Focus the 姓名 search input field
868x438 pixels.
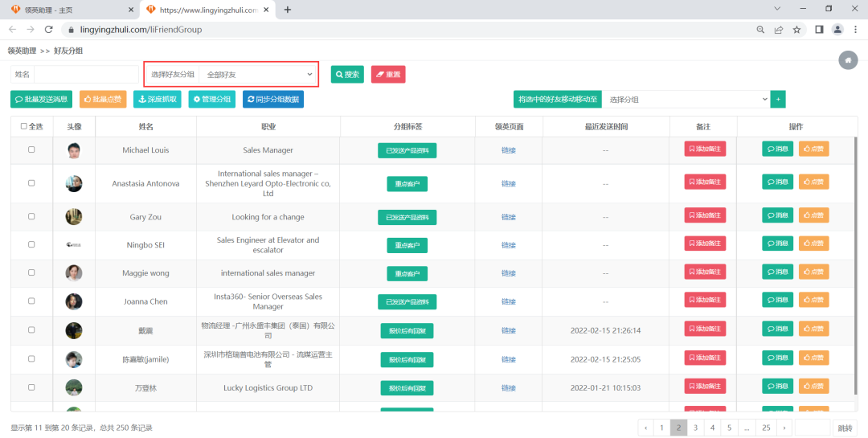[86, 74]
